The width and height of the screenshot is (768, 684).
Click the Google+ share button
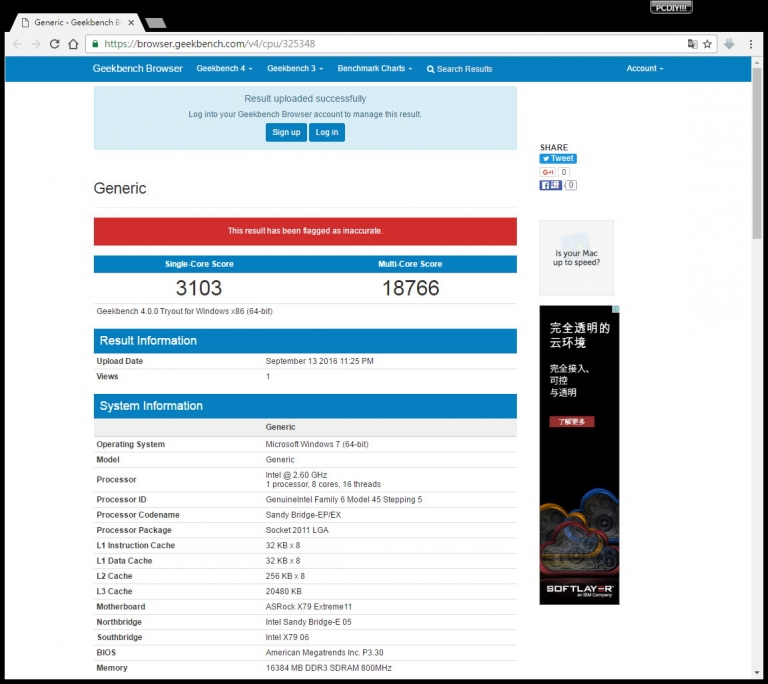point(548,172)
